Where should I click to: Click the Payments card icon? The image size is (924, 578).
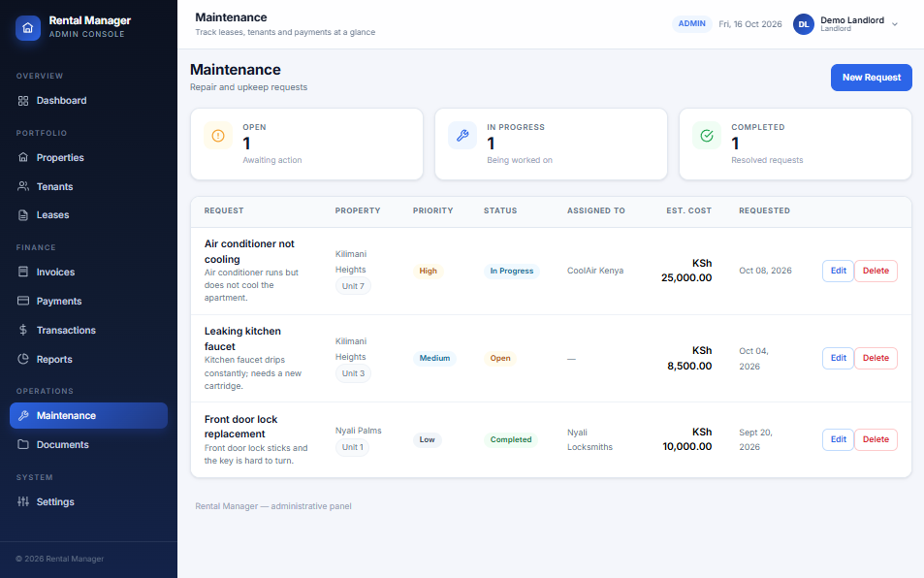click(x=23, y=301)
